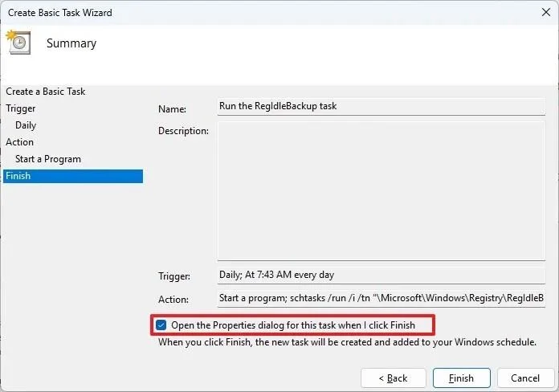
Task: Click the Action field showing schtasks command
Action: (x=382, y=298)
